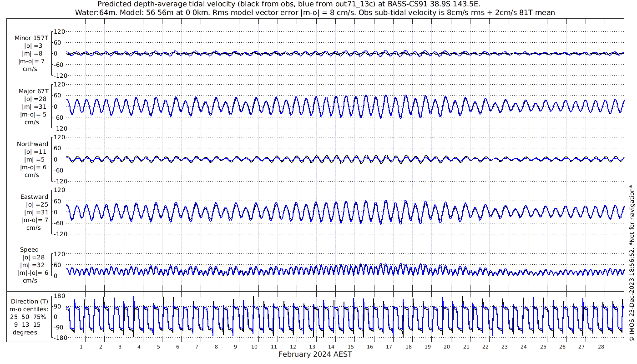Click '|m| =31' under Major 67T

point(35,106)
